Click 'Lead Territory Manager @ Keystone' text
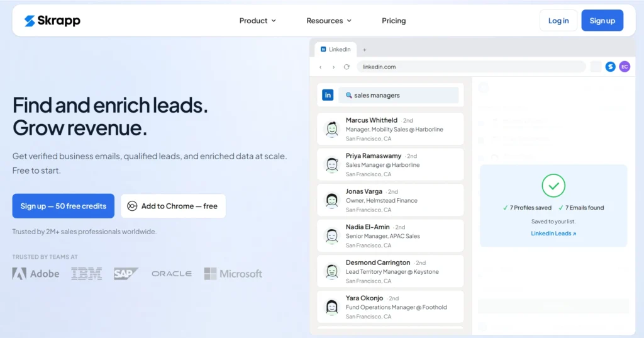This screenshot has height=338, width=644. 392,271
